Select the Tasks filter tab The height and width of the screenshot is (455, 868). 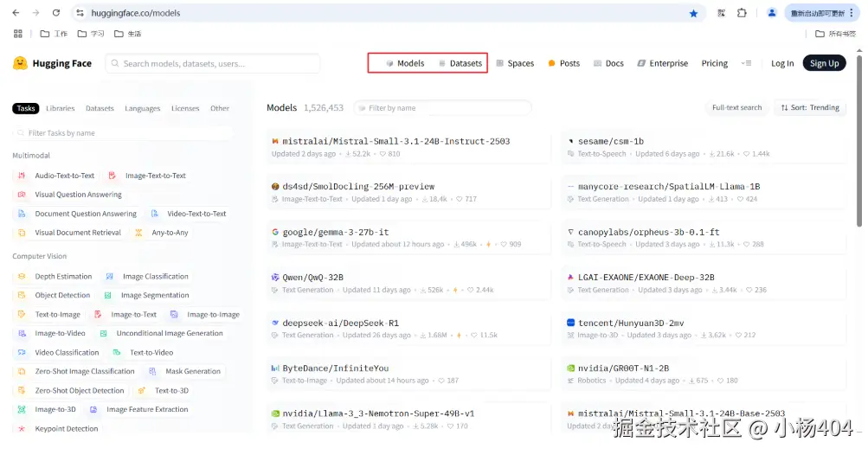(25, 108)
